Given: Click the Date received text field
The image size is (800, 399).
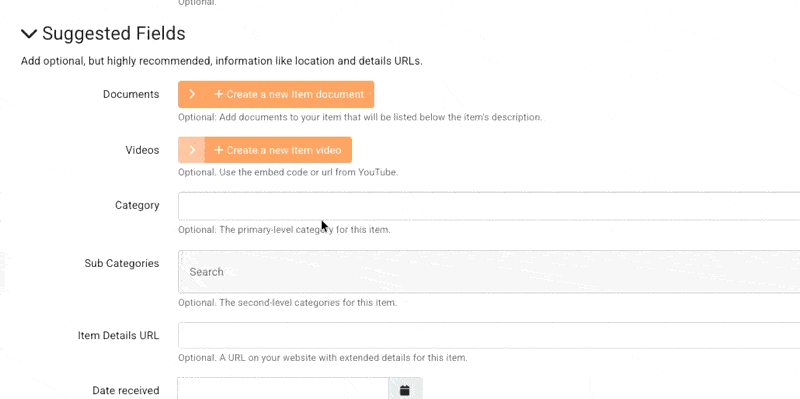Looking at the screenshot, I should [x=283, y=390].
